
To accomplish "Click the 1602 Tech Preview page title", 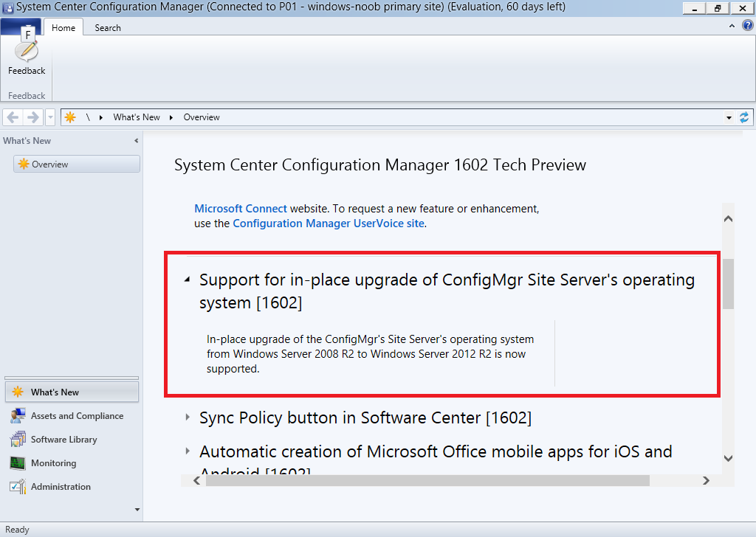I will pos(380,164).
